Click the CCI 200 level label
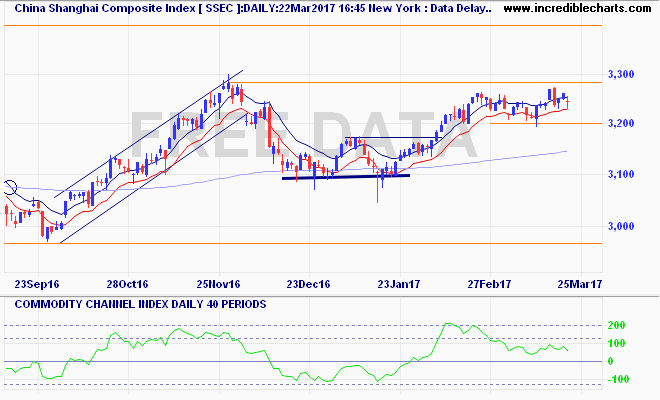 pyautogui.click(x=616, y=325)
